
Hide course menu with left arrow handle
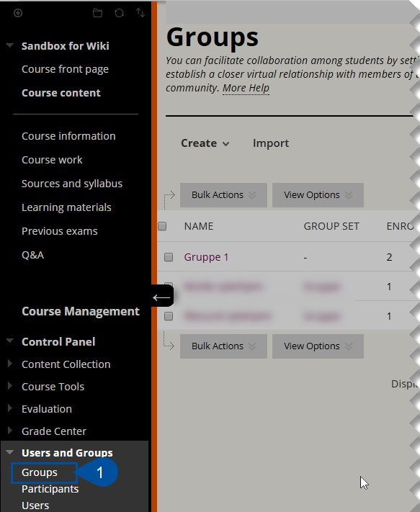[x=161, y=296]
